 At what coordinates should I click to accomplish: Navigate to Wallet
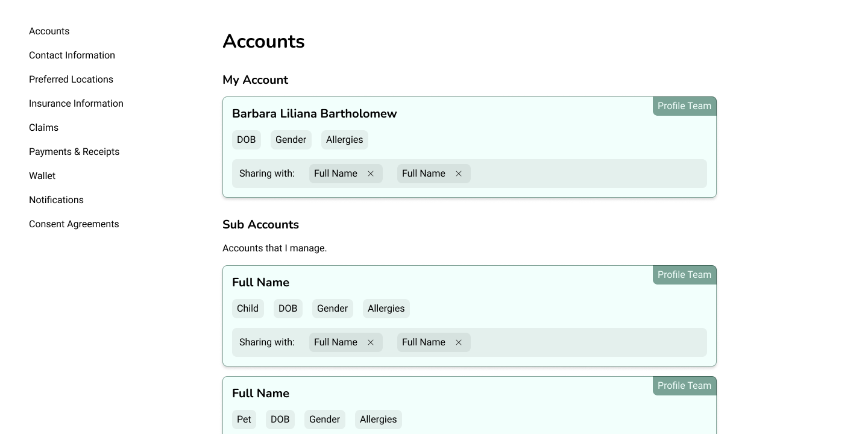coord(42,176)
